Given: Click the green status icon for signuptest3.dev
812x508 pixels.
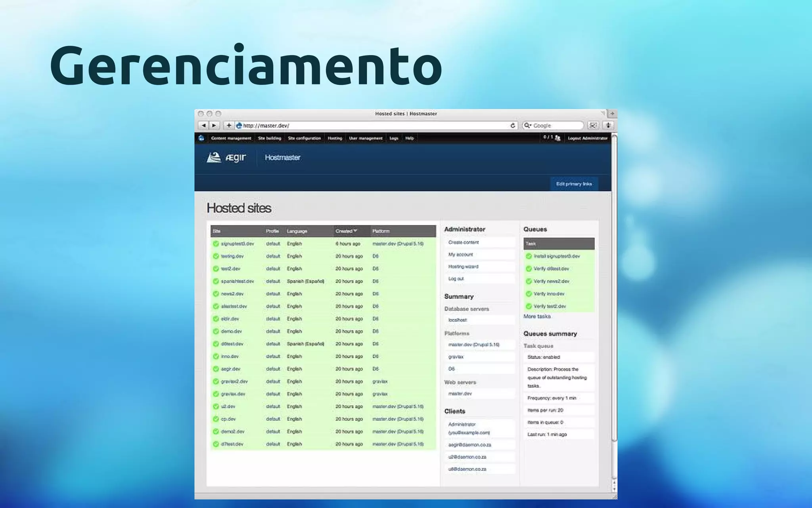Looking at the screenshot, I should 216,244.
